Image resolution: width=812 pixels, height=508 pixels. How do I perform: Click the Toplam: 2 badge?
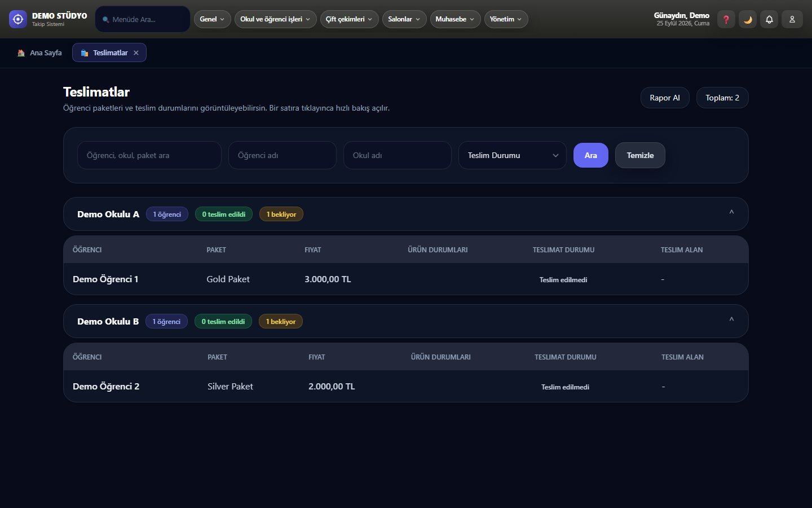tap(722, 98)
